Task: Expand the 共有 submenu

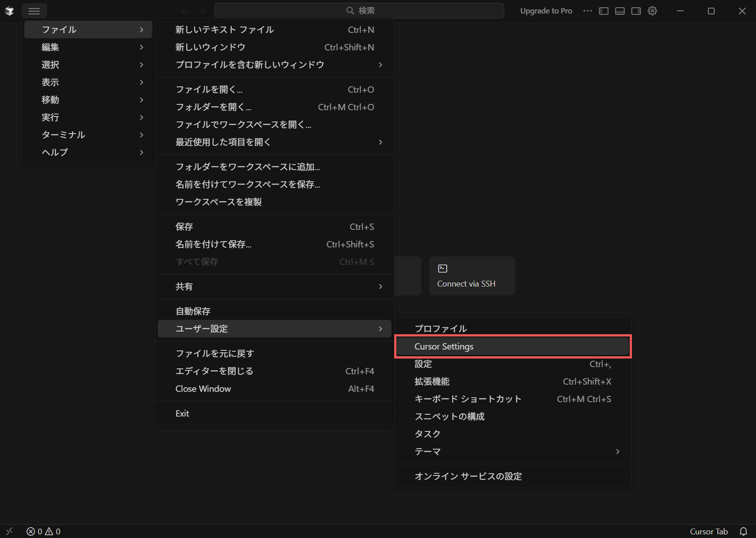Action: point(274,287)
